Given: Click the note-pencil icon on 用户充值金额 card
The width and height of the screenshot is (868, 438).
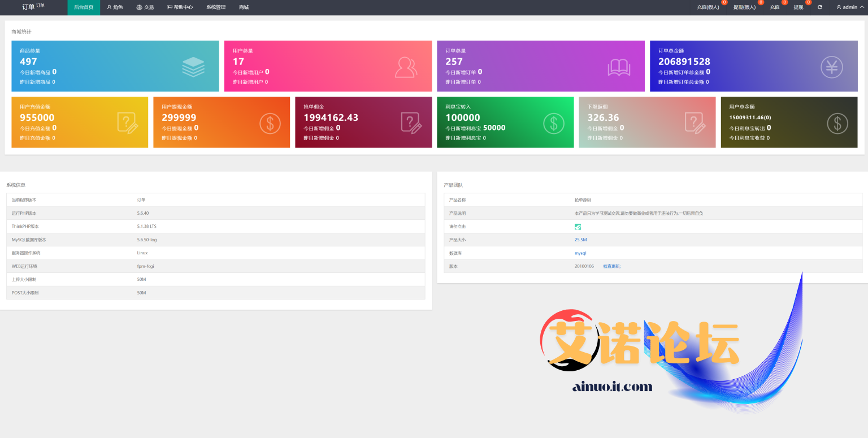Looking at the screenshot, I should [x=127, y=123].
